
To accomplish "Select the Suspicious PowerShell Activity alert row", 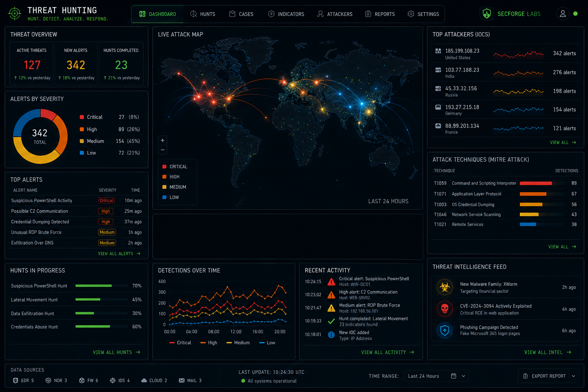I will [x=76, y=201].
